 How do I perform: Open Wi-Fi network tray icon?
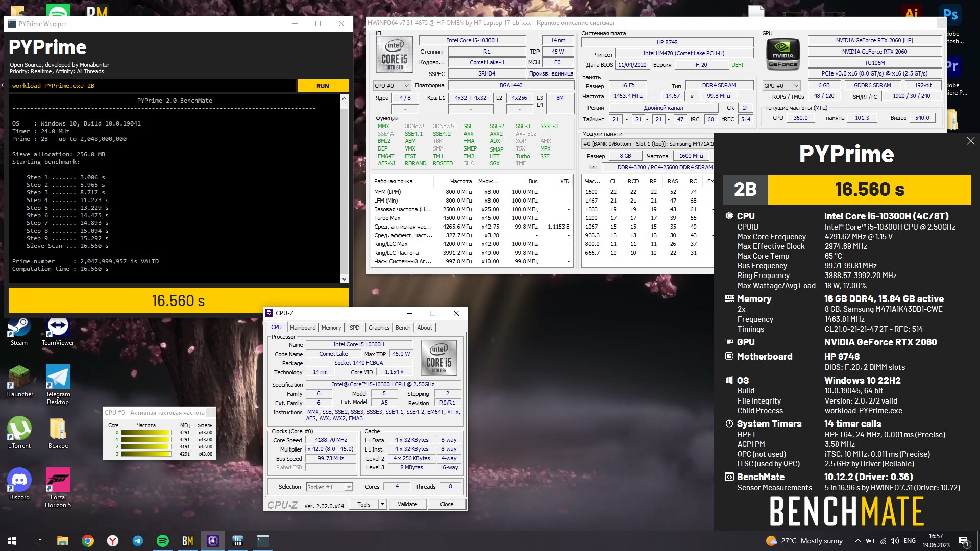pos(883,541)
